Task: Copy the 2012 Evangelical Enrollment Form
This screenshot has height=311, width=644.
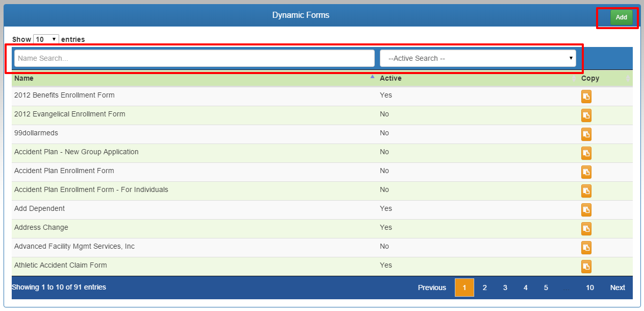Action: point(586,115)
